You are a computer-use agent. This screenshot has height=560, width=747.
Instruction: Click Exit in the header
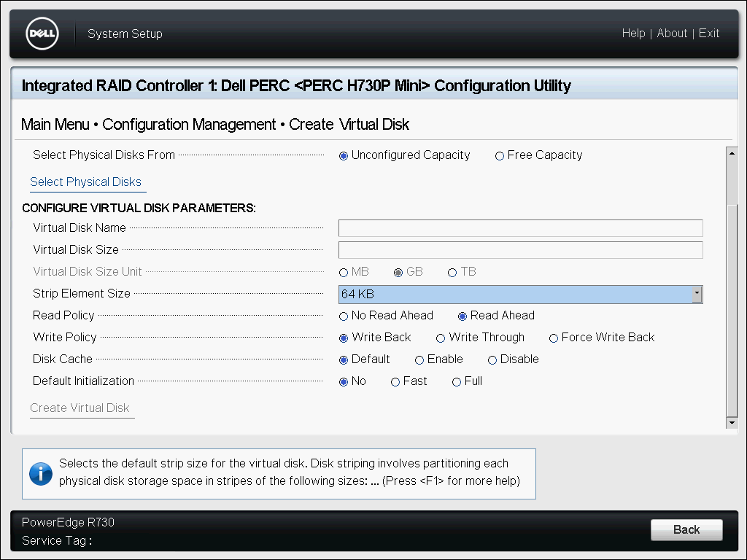click(709, 34)
